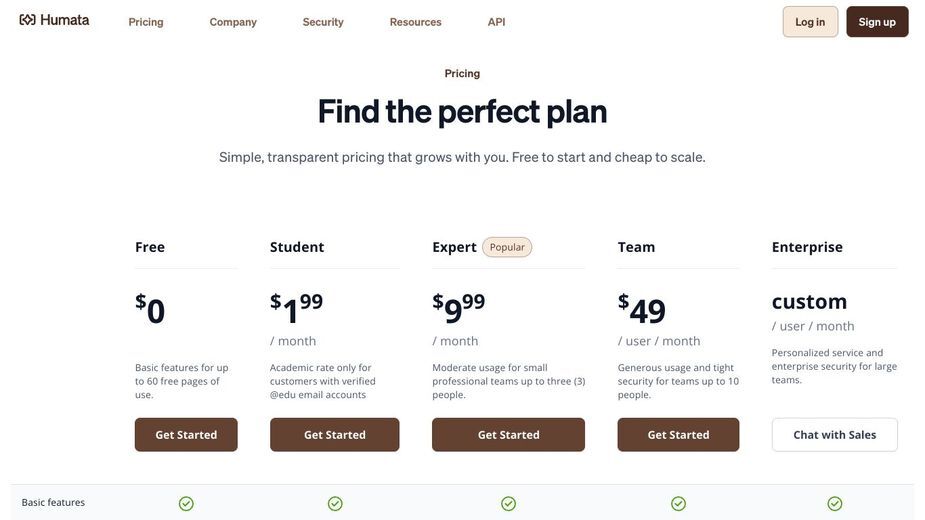The height and width of the screenshot is (520, 925).
Task: Click the Popular badge next to Expert
Action: 507,247
